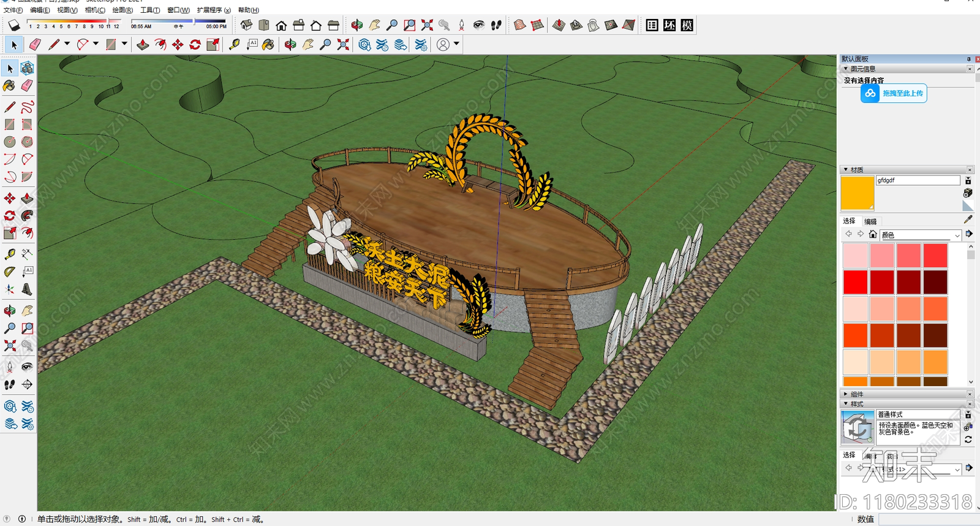Click Create Material icon in materials panel
980x526 pixels.
pos(968,193)
